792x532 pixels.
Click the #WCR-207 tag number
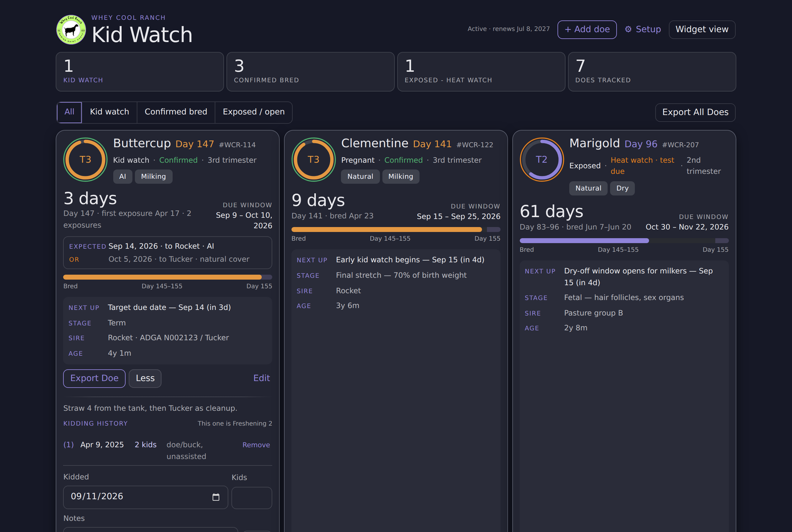[x=681, y=145]
